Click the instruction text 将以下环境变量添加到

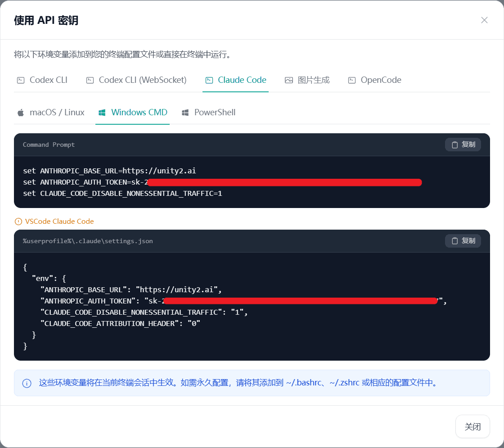pyautogui.click(x=123, y=54)
